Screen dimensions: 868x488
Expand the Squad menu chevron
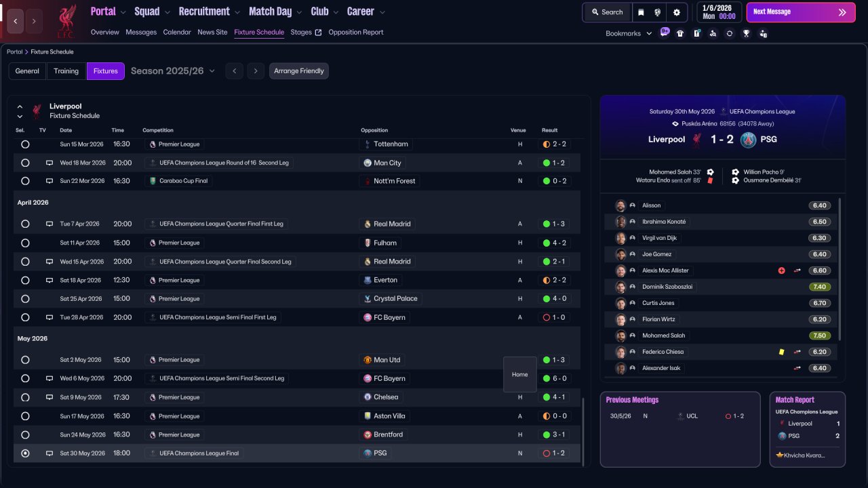[167, 12]
